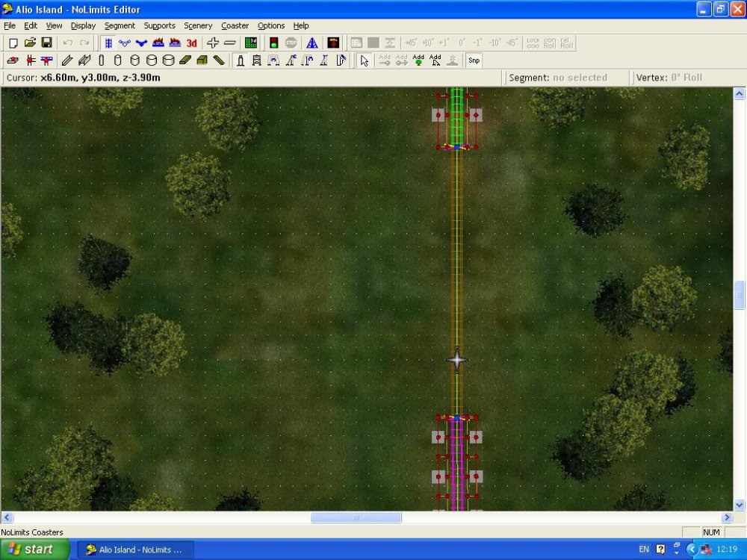Select the arrow pointer tool
Image resolution: width=747 pixels, height=560 pixels.
click(364, 60)
